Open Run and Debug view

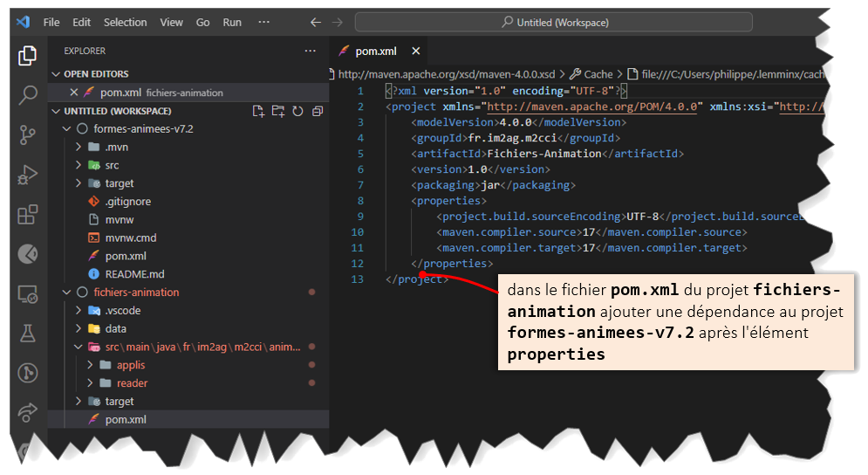[x=27, y=175]
